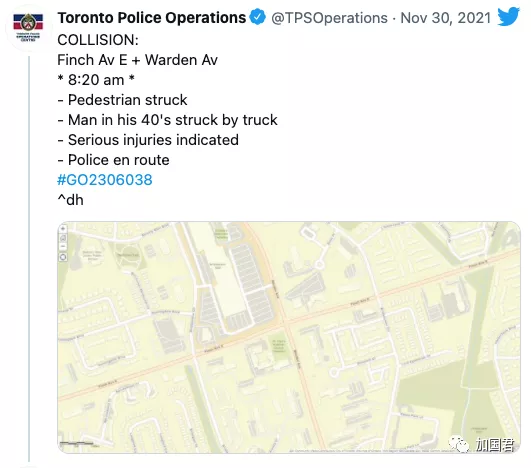Click the map home extent button
The image size is (531, 468).
[63, 238]
